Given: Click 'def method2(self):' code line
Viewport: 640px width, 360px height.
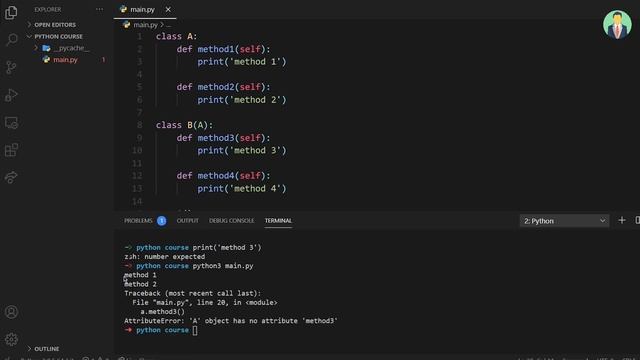Looking at the screenshot, I should tap(223, 87).
